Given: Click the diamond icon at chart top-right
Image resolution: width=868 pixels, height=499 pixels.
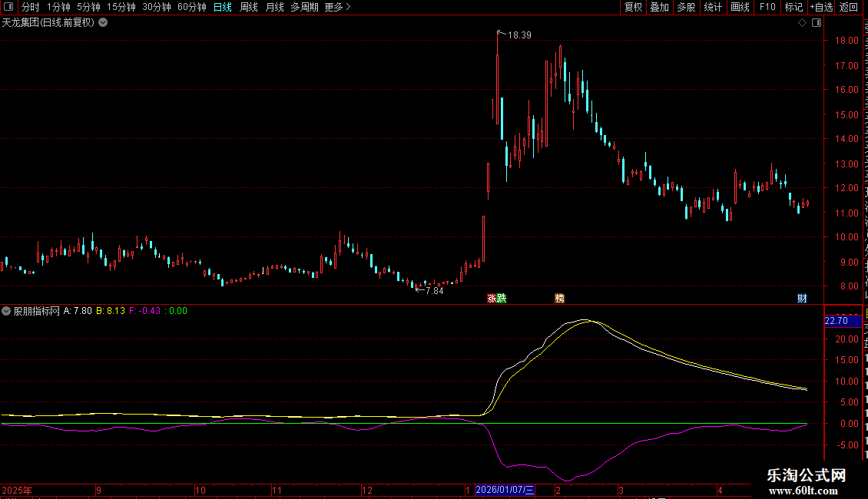Looking at the screenshot, I should pyautogui.click(x=802, y=23).
